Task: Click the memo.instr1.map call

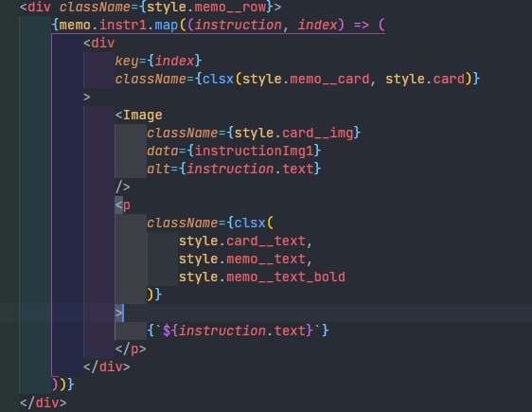Action: 118,26
